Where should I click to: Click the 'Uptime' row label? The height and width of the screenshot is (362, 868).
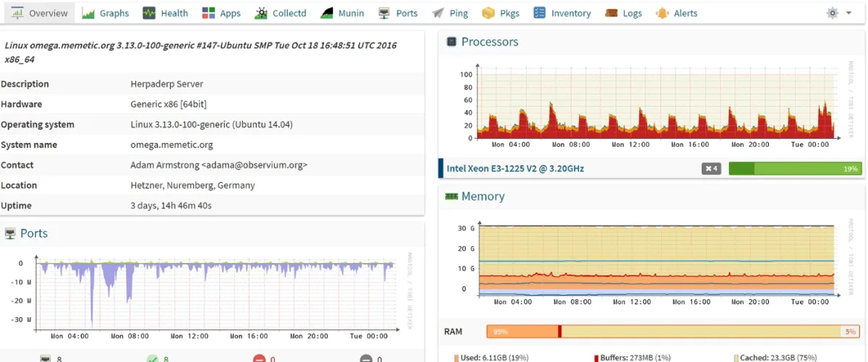(16, 205)
